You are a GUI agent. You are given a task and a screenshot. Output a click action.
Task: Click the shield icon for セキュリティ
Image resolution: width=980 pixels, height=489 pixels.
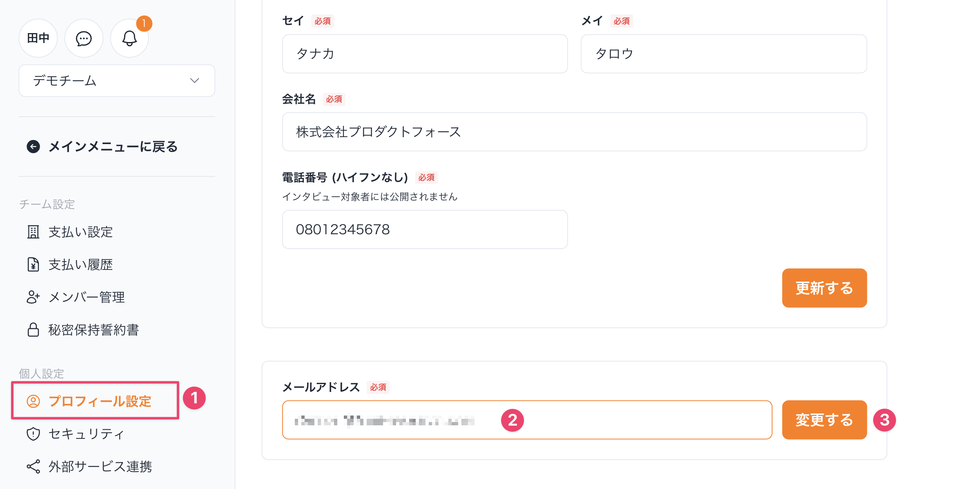click(x=33, y=433)
